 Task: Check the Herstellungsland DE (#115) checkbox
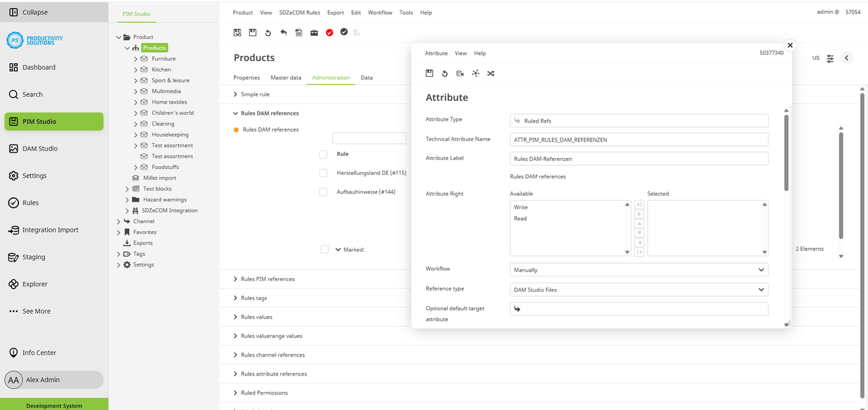tap(323, 173)
